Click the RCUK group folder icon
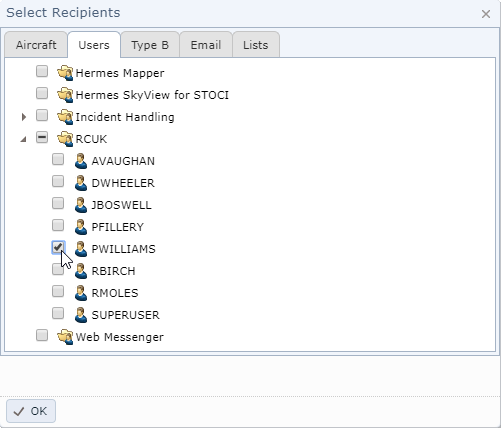 [65, 139]
